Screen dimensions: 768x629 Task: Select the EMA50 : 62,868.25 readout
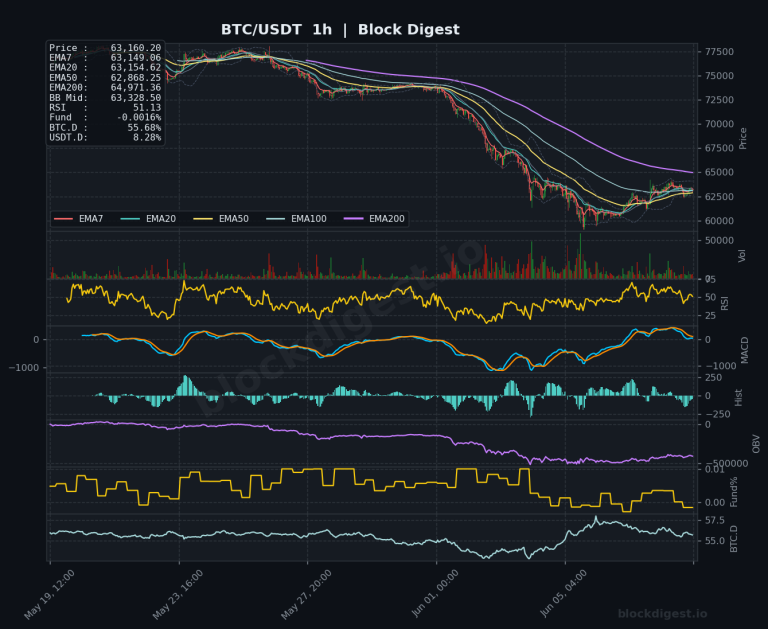(x=105, y=78)
